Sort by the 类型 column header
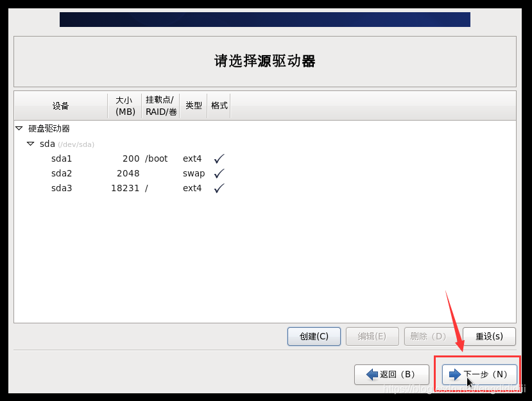 tap(193, 106)
